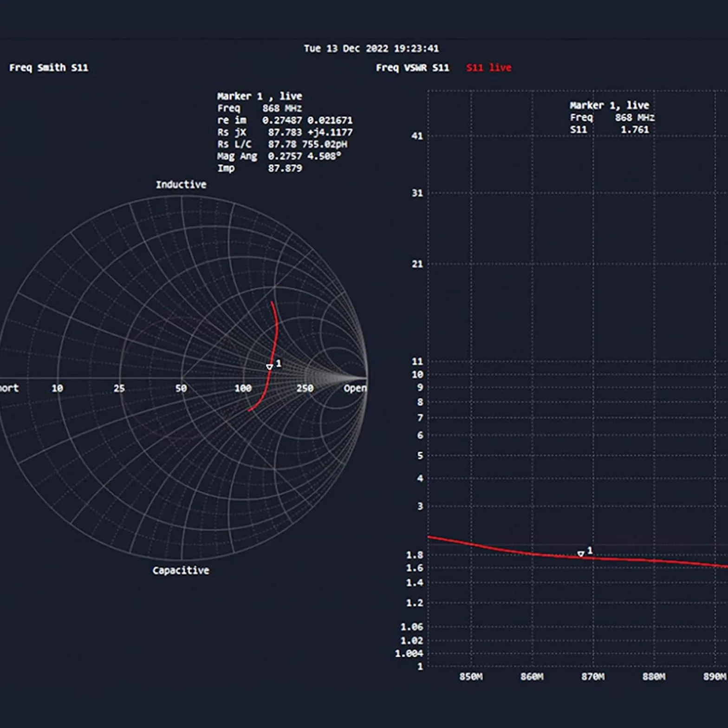The image size is (728, 728).
Task: Click the '1.02' VSWR axis label
Action: 412,641
